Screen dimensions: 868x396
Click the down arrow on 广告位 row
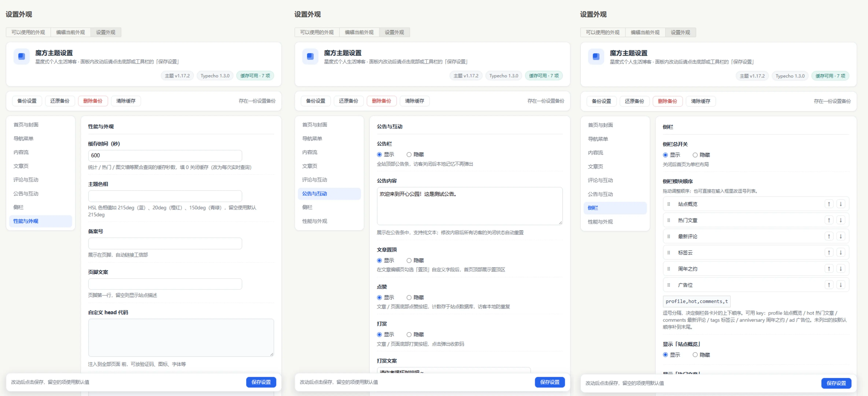pyautogui.click(x=840, y=285)
